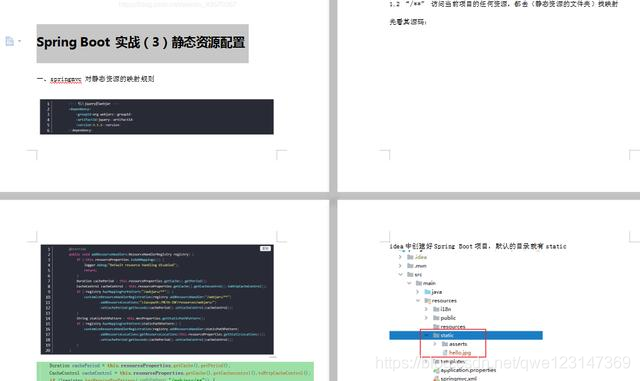Click the 'idea 中创建好 Spring Boot 项目' sentence
Image resolution: width=640 pixels, height=381 pixels.
(x=478, y=246)
